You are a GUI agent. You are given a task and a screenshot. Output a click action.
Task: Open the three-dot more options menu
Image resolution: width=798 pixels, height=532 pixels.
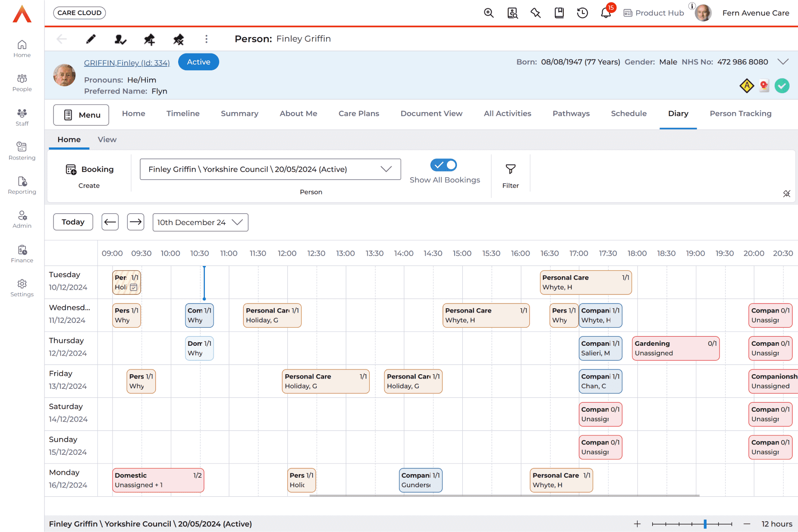pos(206,39)
